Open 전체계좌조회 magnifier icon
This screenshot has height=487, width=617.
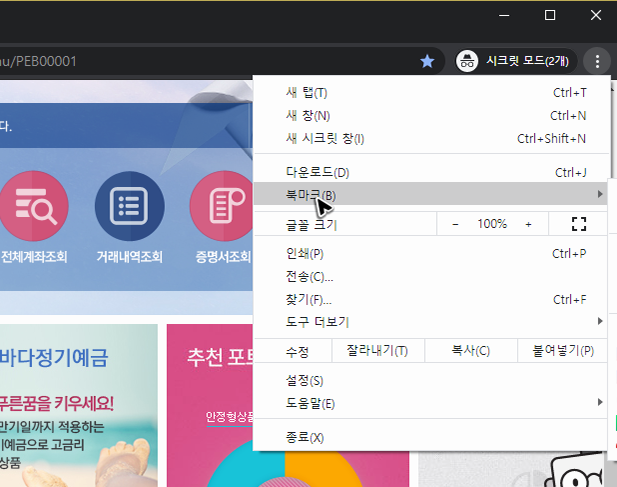coord(35,206)
